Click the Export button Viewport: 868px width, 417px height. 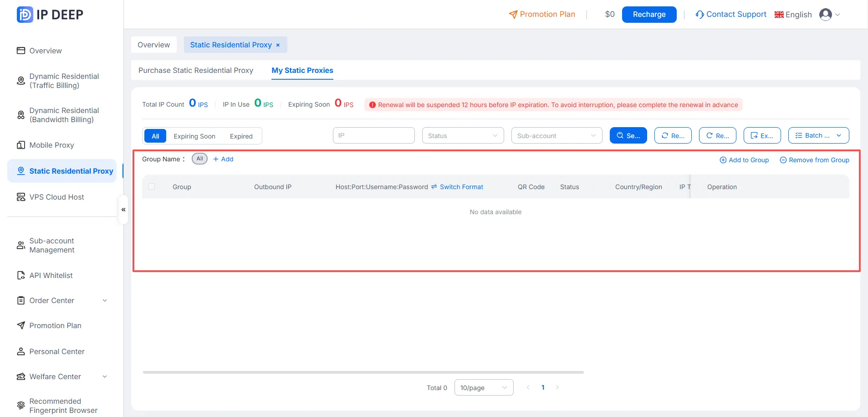tap(762, 135)
